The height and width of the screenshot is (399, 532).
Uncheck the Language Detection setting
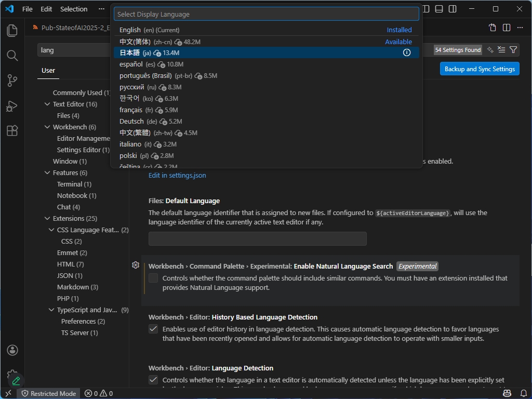click(153, 380)
